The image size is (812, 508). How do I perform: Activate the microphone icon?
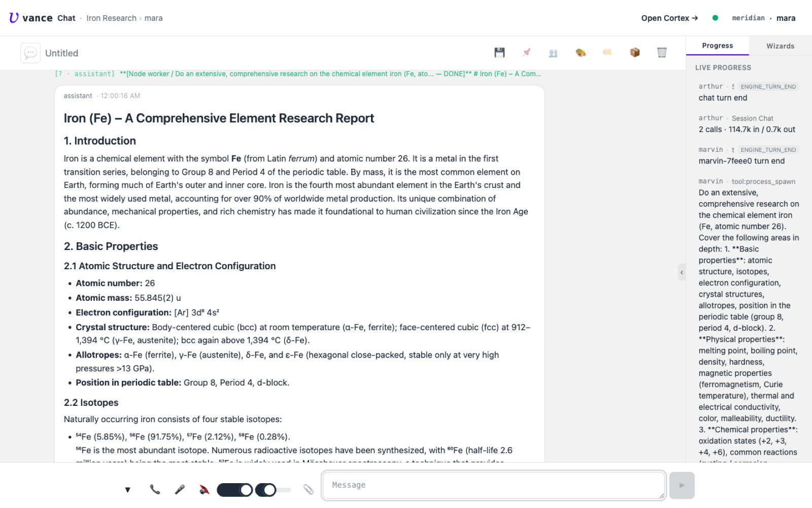click(180, 489)
